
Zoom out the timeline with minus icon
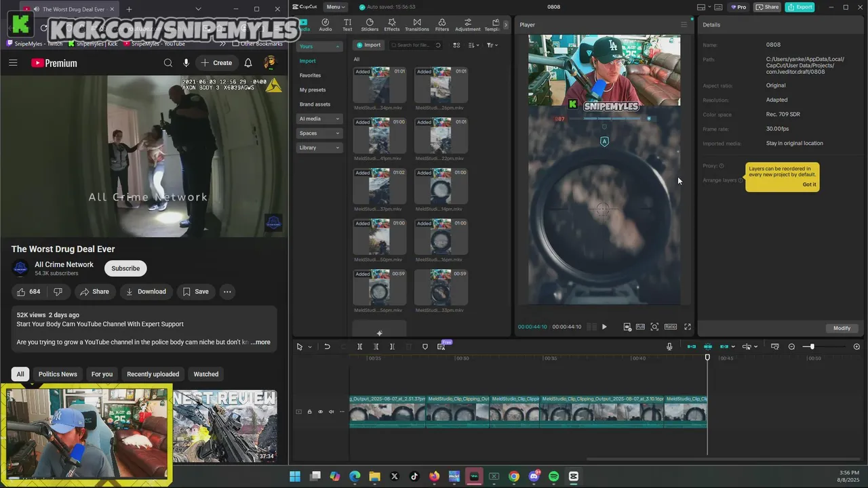[791, 346]
